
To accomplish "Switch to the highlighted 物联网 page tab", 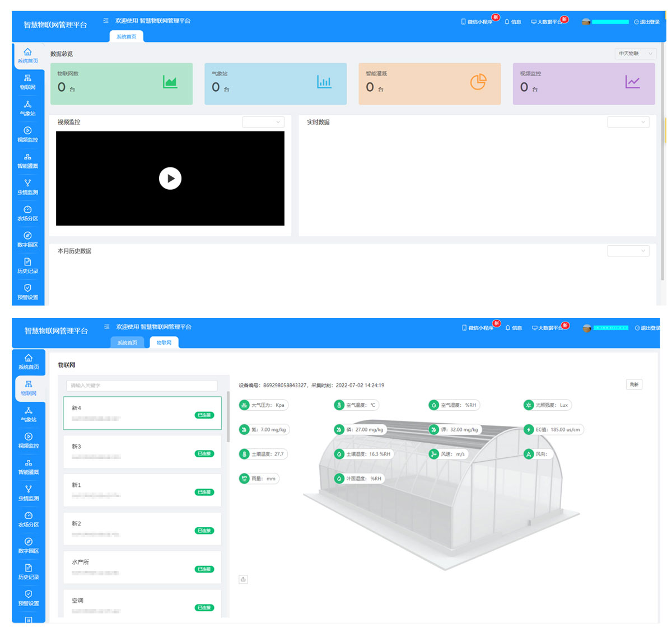I will coord(164,343).
